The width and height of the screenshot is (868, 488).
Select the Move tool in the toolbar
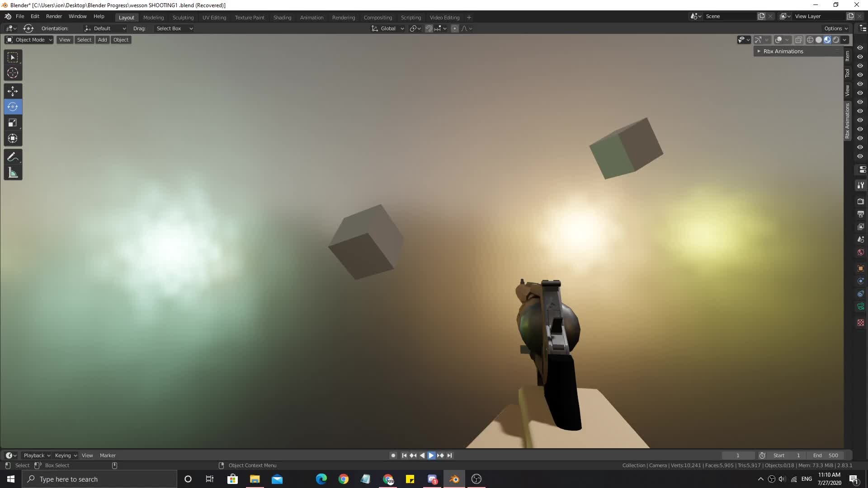[13, 91]
